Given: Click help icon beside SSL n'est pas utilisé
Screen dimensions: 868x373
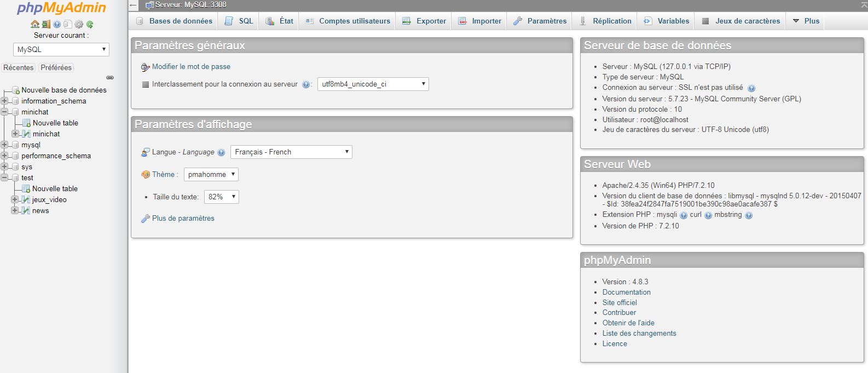Looking at the screenshot, I should pyautogui.click(x=751, y=88).
